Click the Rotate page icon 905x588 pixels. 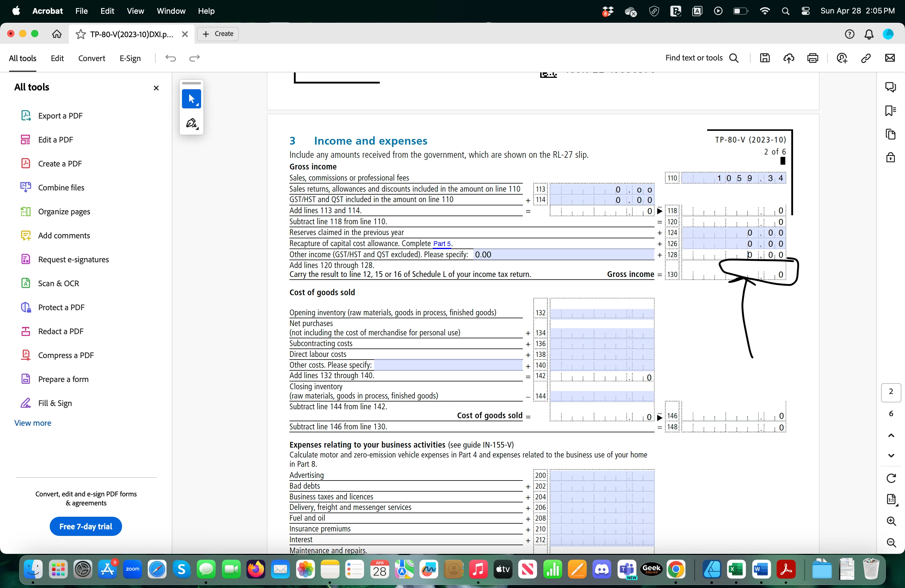click(891, 478)
